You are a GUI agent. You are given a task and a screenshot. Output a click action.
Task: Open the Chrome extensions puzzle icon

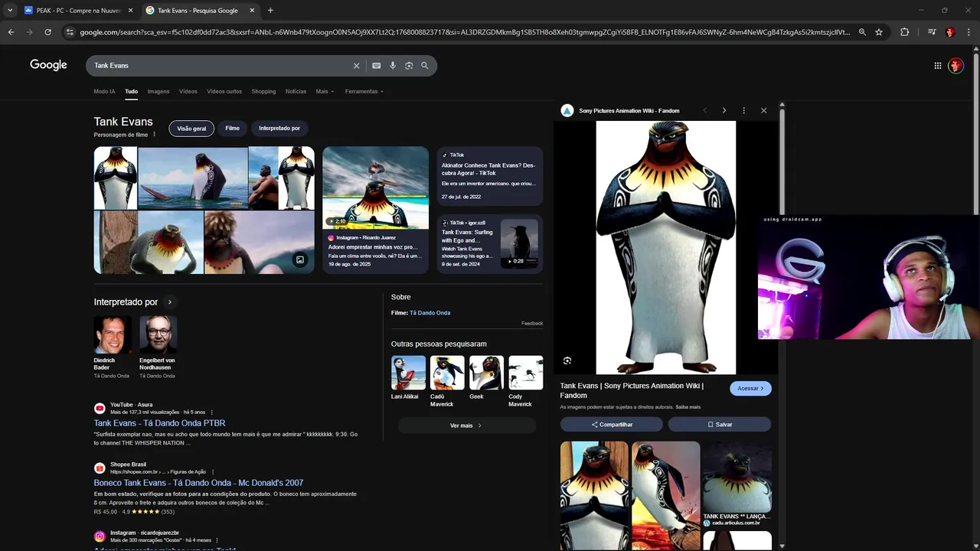tap(905, 32)
